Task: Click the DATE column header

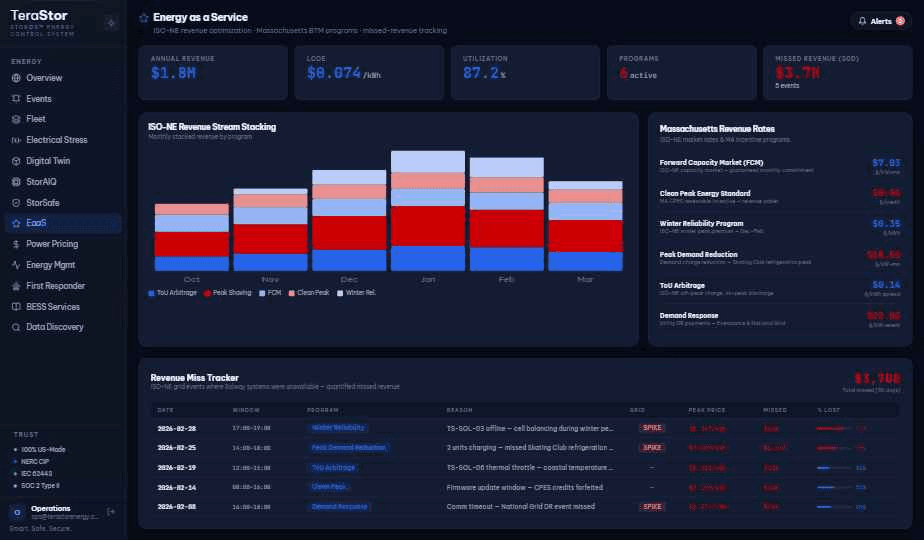Action: pos(165,410)
